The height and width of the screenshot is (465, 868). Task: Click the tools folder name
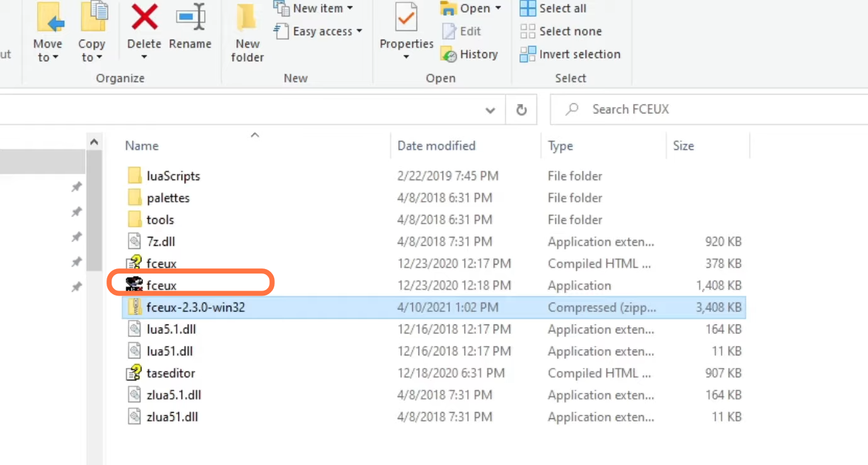click(x=160, y=220)
